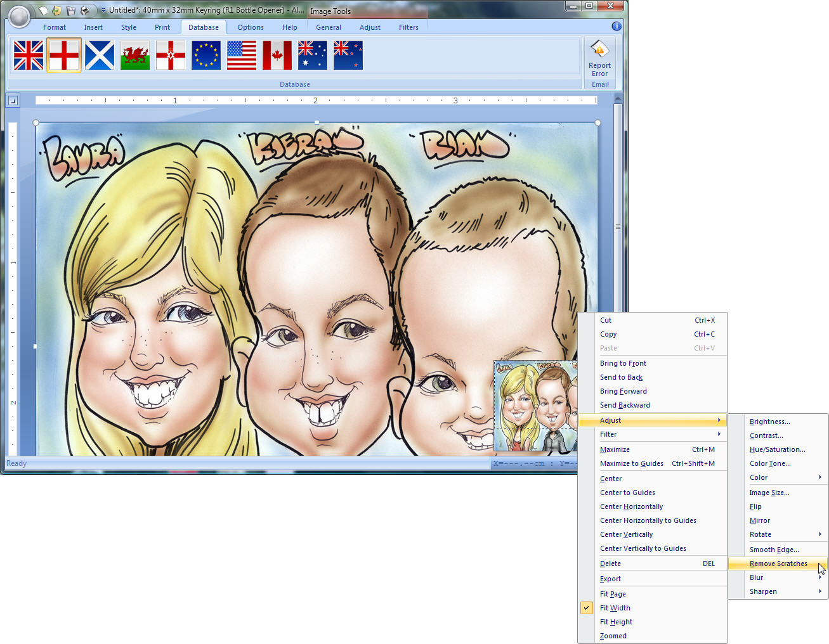Open the quick access toolbar dropdown arrow

coord(103,11)
